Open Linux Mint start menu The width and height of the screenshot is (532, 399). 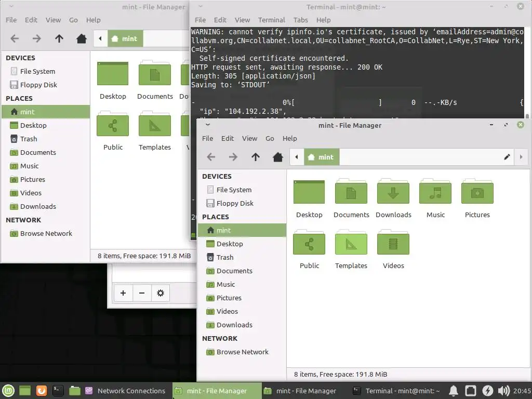[x=8, y=391]
